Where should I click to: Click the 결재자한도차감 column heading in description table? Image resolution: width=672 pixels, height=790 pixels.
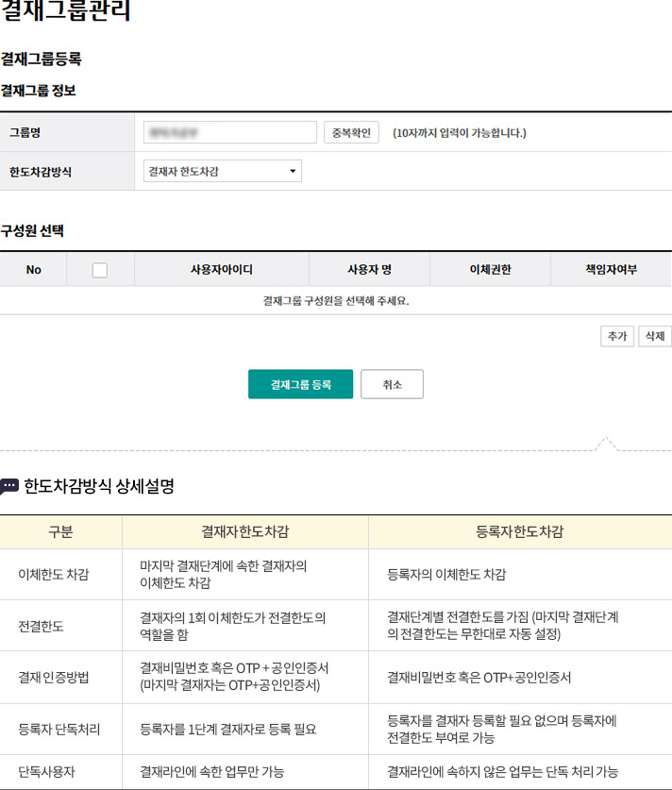245,532
